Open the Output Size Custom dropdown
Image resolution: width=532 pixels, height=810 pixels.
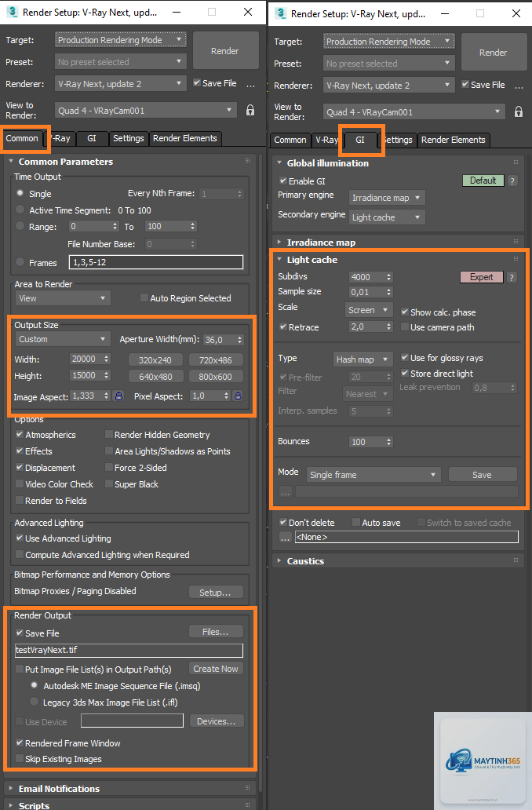pyautogui.click(x=63, y=339)
